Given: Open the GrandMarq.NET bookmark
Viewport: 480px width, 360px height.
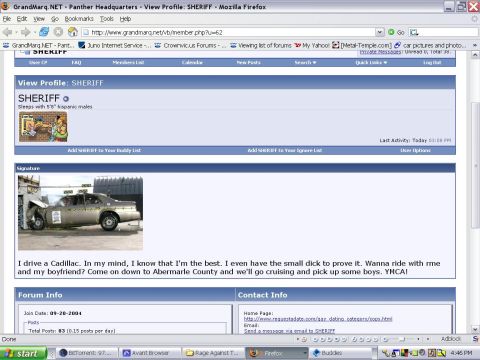Looking at the screenshot, I should click(x=39, y=45).
